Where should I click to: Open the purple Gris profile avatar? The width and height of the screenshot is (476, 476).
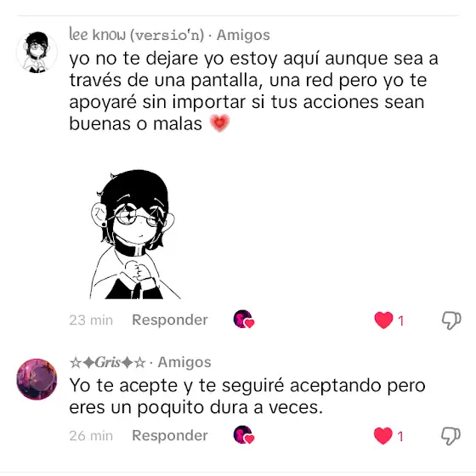(37, 379)
